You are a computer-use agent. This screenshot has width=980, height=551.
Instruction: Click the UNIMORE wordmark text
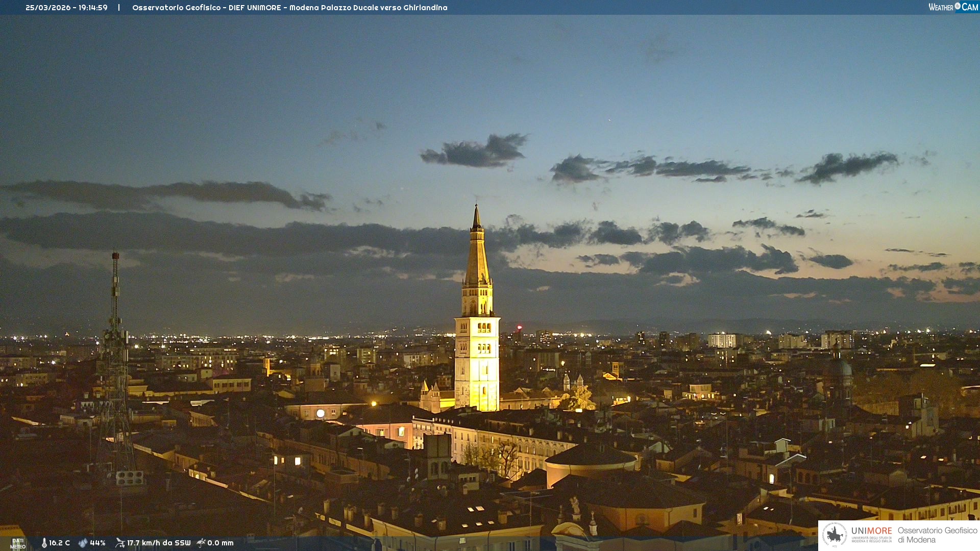tap(871, 531)
